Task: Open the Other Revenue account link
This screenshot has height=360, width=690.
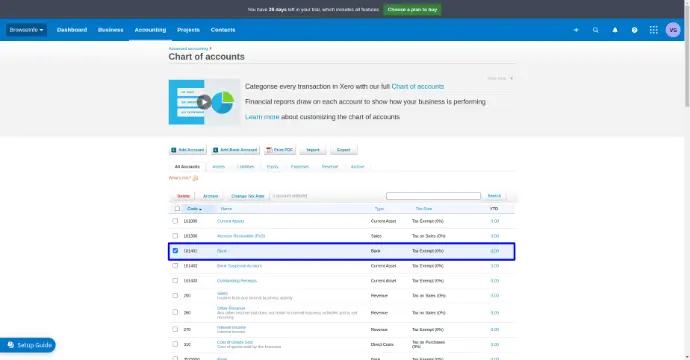Action: pos(231,308)
